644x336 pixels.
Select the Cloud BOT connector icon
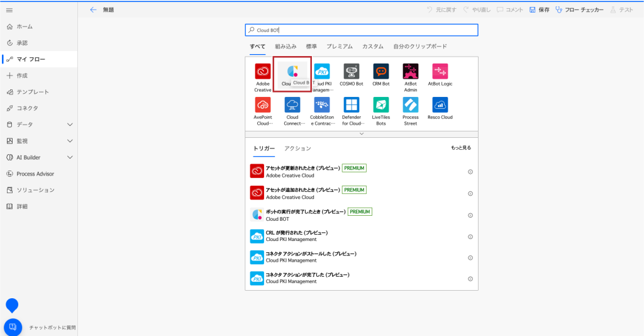(x=292, y=72)
